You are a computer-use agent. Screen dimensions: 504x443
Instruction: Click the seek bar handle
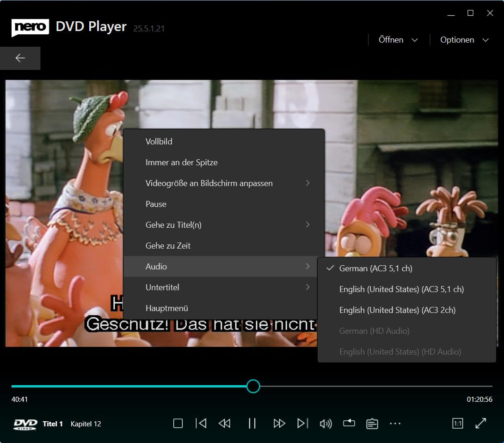tap(253, 386)
